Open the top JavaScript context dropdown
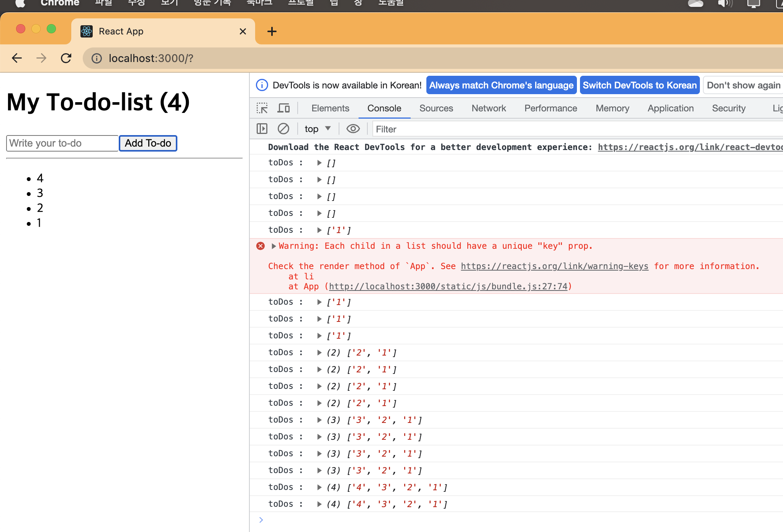The image size is (783, 532). (x=317, y=129)
